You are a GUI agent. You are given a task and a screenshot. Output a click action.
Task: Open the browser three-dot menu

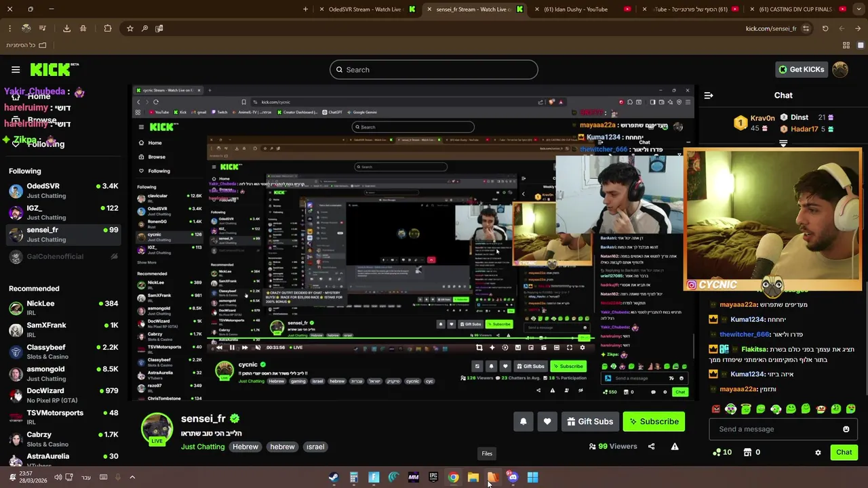coord(9,28)
